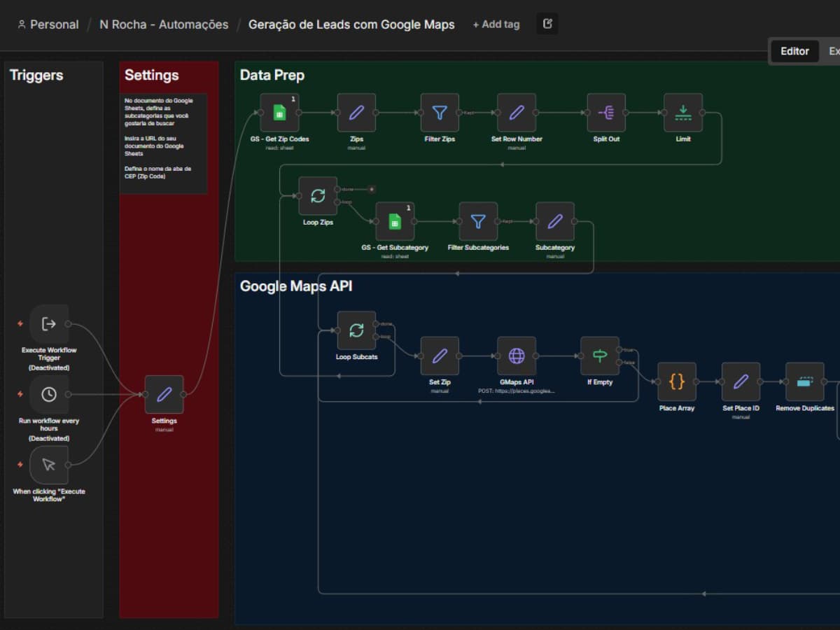Click the + Add tag button

496,24
